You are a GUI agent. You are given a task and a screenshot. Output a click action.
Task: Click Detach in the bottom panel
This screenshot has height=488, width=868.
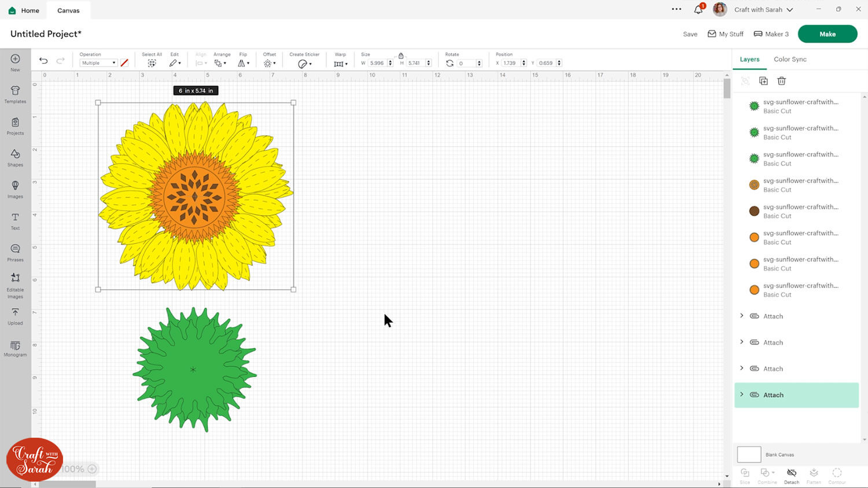click(791, 475)
